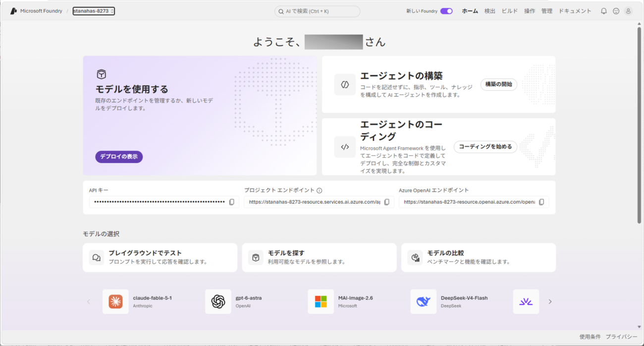Open the 使用条件 link
Viewport: 644px width, 346px height.
coord(590,337)
